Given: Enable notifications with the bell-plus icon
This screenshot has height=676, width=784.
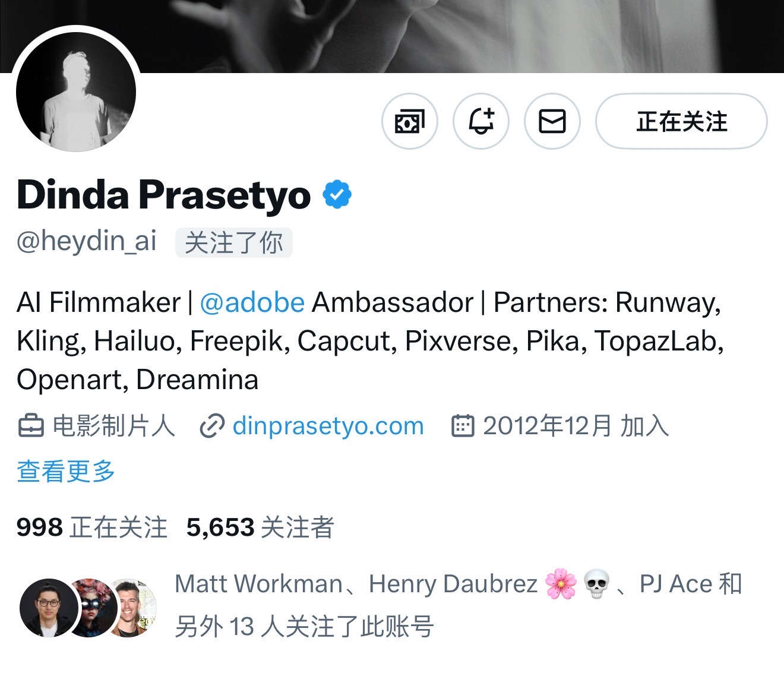Looking at the screenshot, I should tap(481, 122).
